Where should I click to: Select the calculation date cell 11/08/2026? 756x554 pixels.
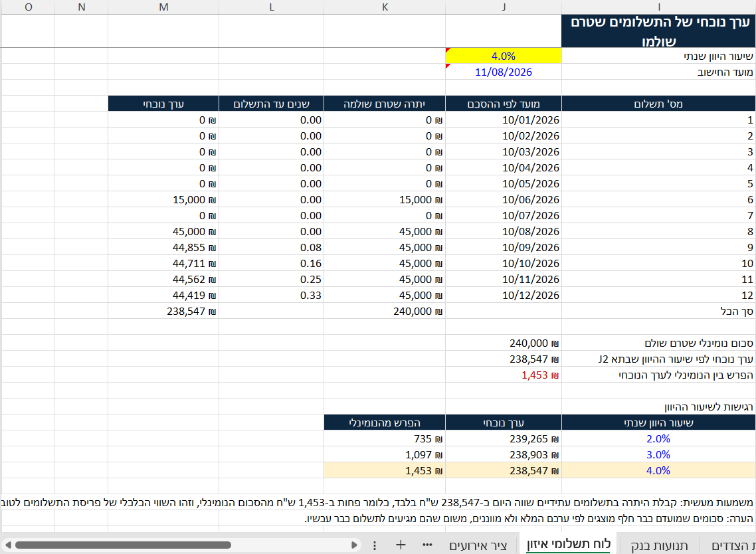point(504,72)
